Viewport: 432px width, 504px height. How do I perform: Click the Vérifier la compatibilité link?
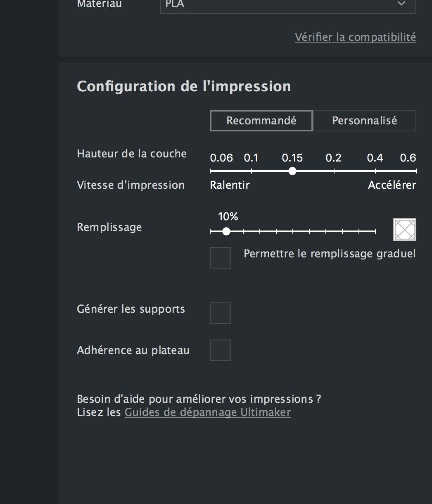click(x=355, y=37)
